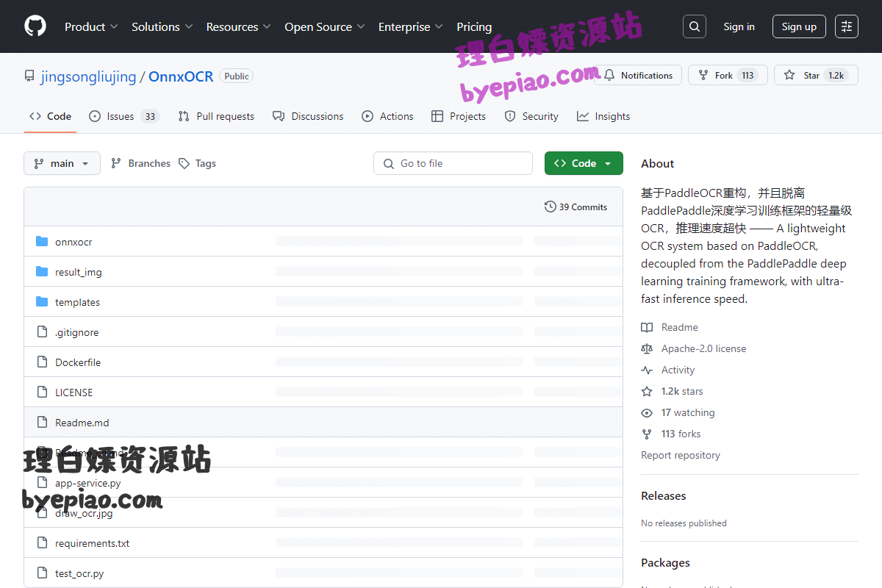Switch to the Code tab
This screenshot has width=882, height=588.
click(50, 116)
